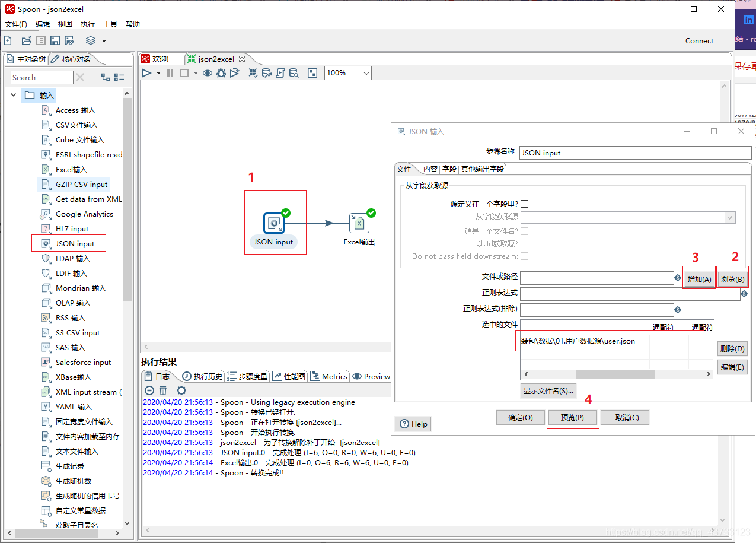Open run options dropdown arrow
756x543 pixels.
click(x=158, y=73)
